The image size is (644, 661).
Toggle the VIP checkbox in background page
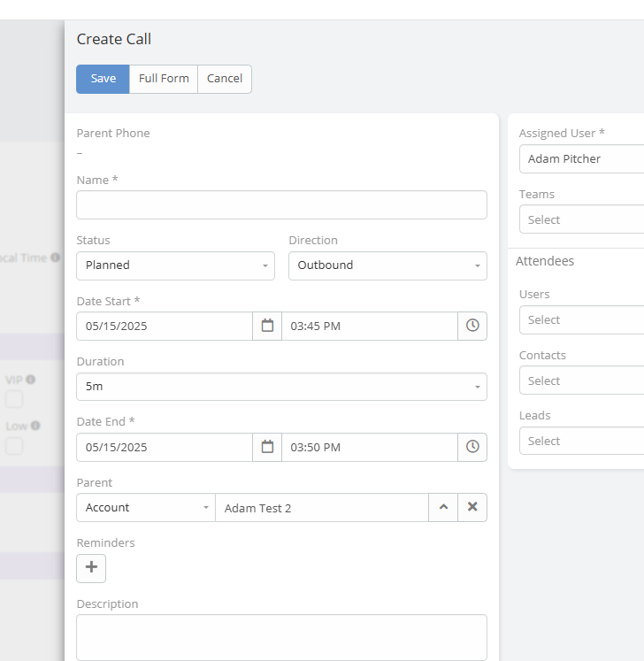(14, 399)
